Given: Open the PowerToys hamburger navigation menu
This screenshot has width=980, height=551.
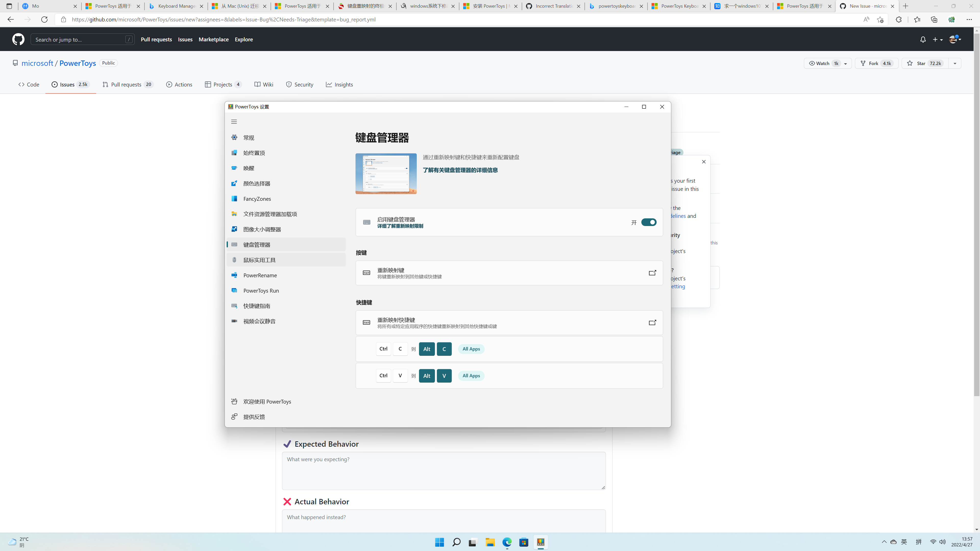Looking at the screenshot, I should 234,122.
